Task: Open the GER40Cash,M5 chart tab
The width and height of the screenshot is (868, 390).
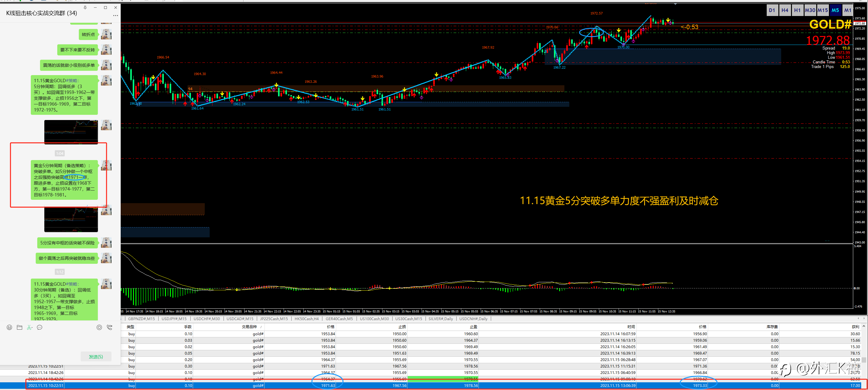Action: (x=339, y=319)
